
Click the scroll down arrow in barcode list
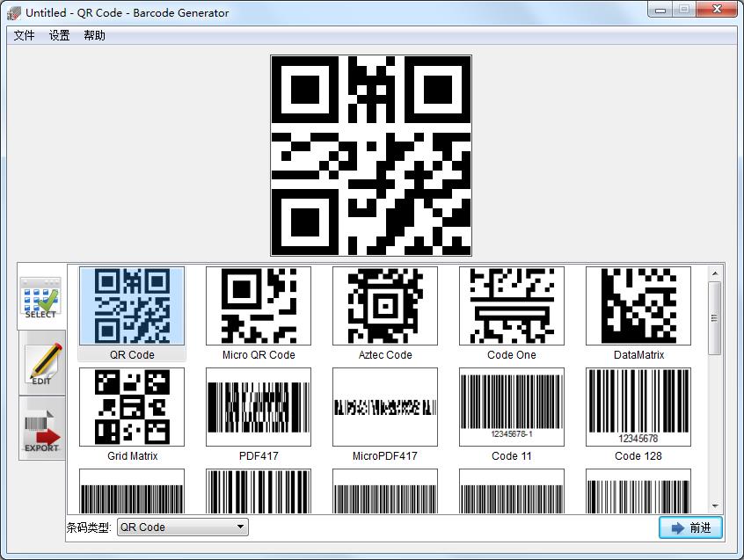click(715, 506)
